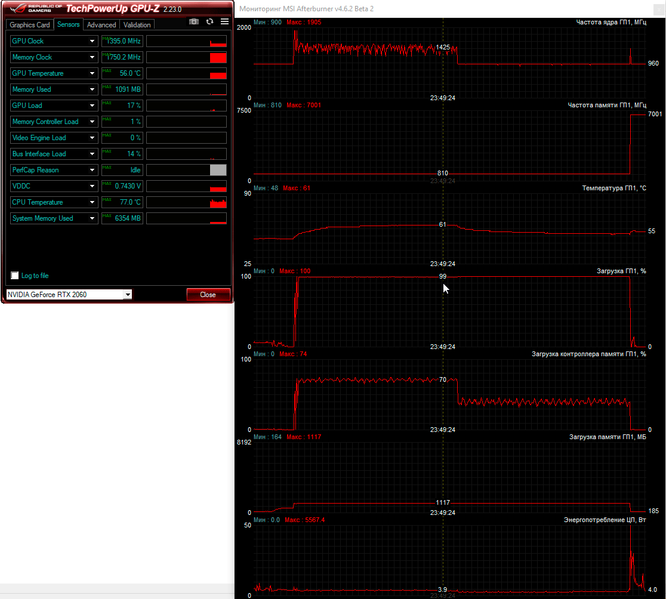Click the PerfCap Reason gray indicator bar
Image resolution: width=666 pixels, height=599 pixels.
point(218,170)
